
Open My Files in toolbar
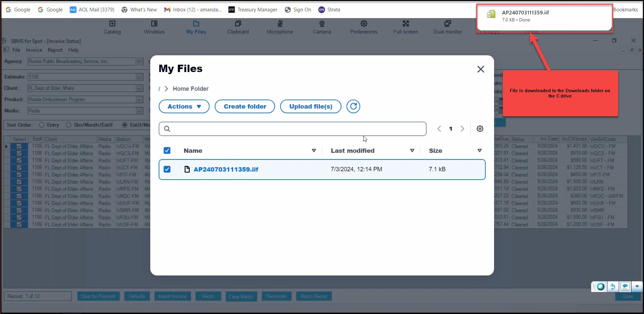click(196, 27)
